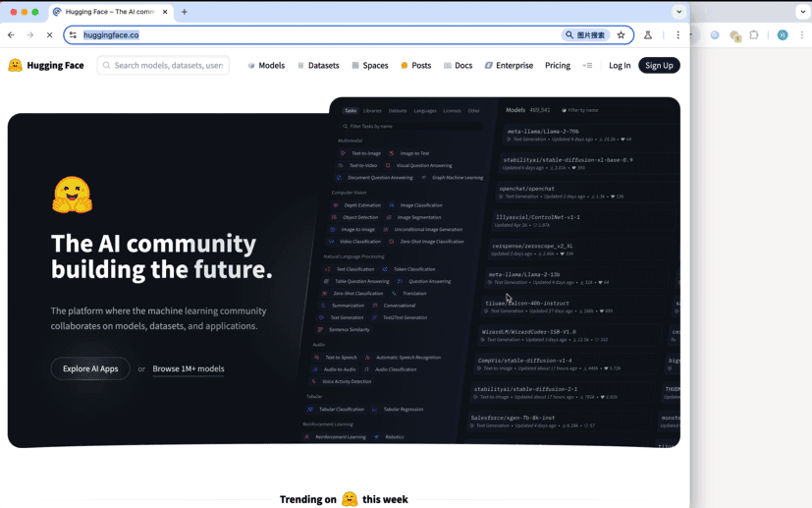812x508 pixels.
Task: Click the Search models, datasets, users field
Action: tap(163, 65)
